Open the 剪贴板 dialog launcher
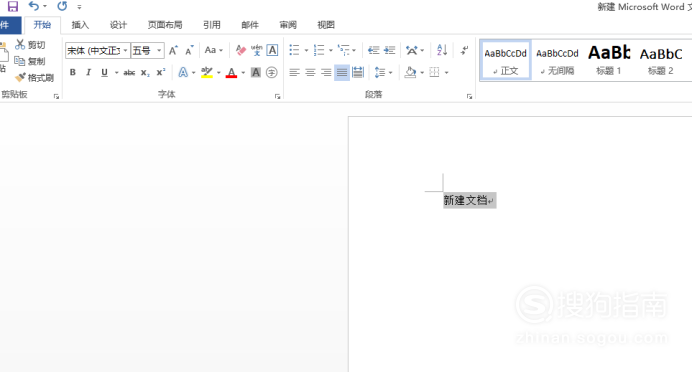The height and width of the screenshot is (372, 692). click(x=56, y=96)
